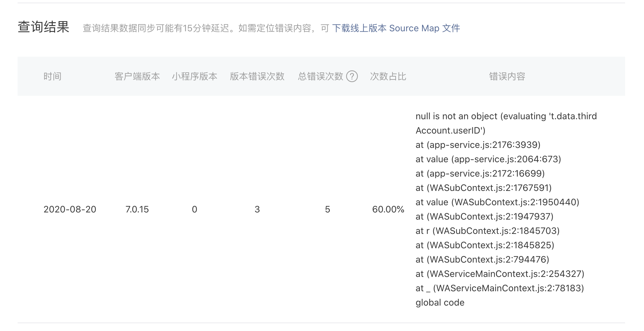Select the 小程序版本 column header
Image resolution: width=644 pixels, height=331 pixels.
[x=195, y=77]
